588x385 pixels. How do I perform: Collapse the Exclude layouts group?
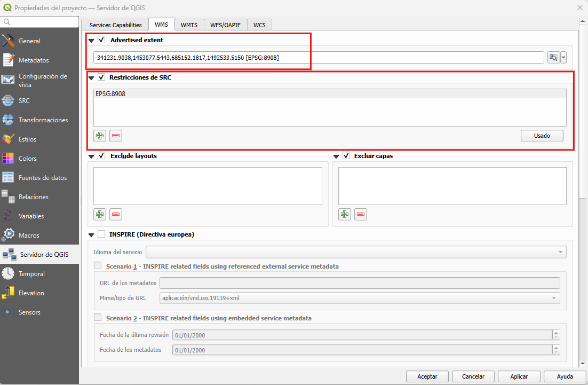click(91, 156)
